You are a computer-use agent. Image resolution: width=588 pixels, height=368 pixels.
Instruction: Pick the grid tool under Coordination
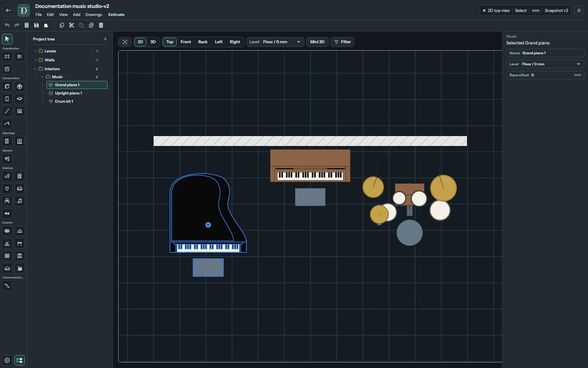pyautogui.click(x=7, y=56)
